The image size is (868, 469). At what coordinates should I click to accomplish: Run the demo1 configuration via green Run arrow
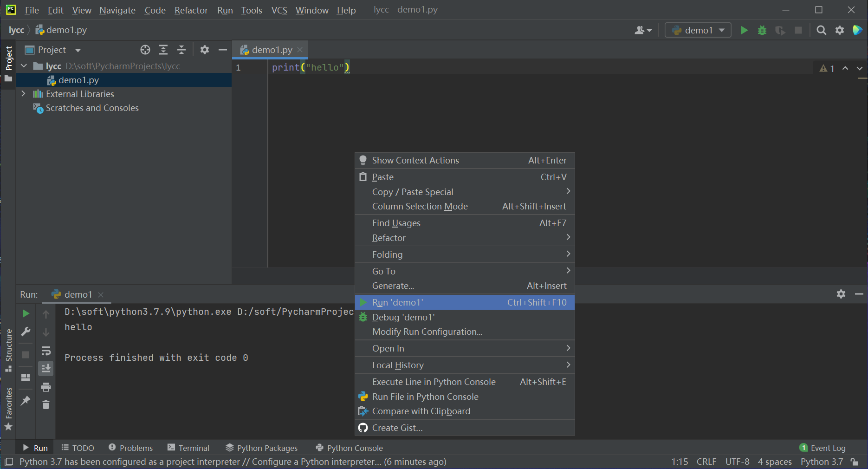[744, 30]
